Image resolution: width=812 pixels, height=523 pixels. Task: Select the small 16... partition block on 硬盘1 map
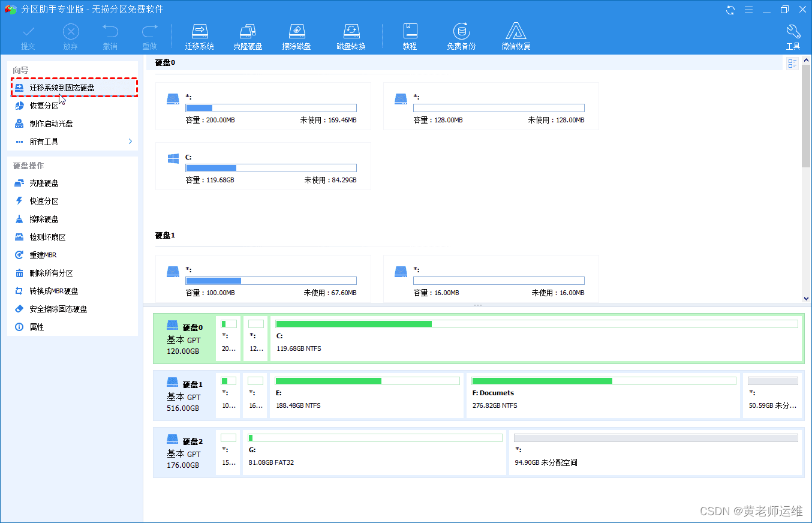(x=255, y=396)
